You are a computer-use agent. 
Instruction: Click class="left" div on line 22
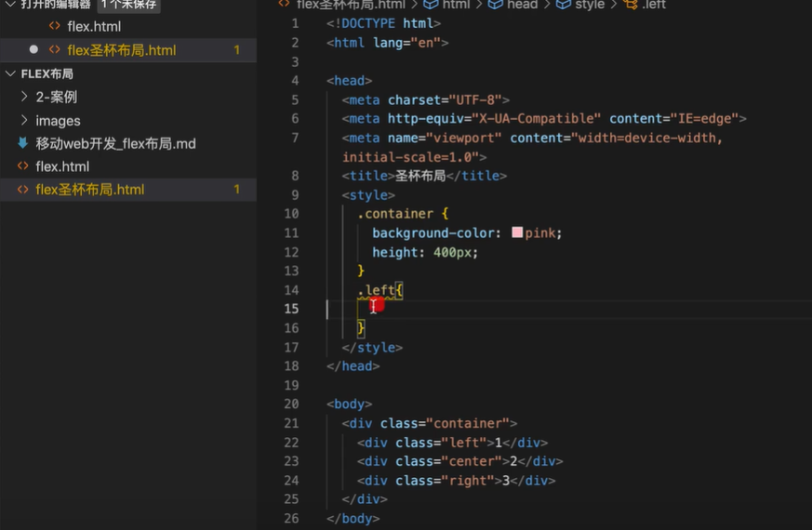pyautogui.click(x=453, y=443)
